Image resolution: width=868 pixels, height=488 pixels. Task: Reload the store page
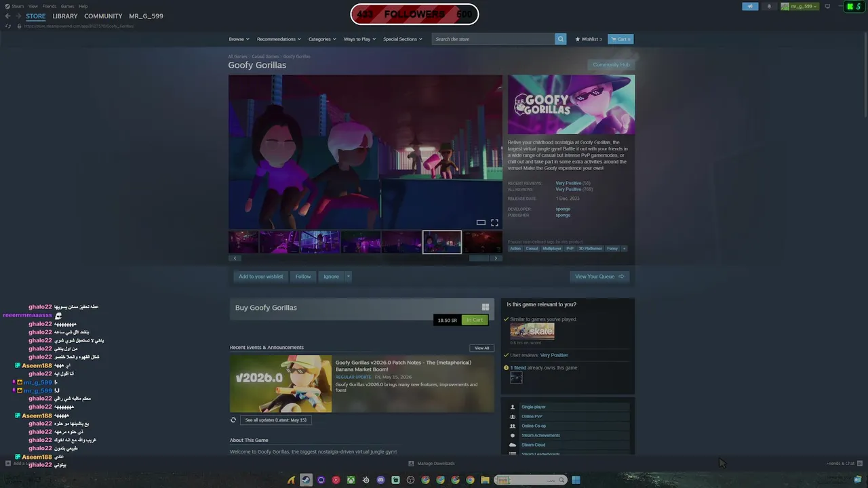[8, 26]
